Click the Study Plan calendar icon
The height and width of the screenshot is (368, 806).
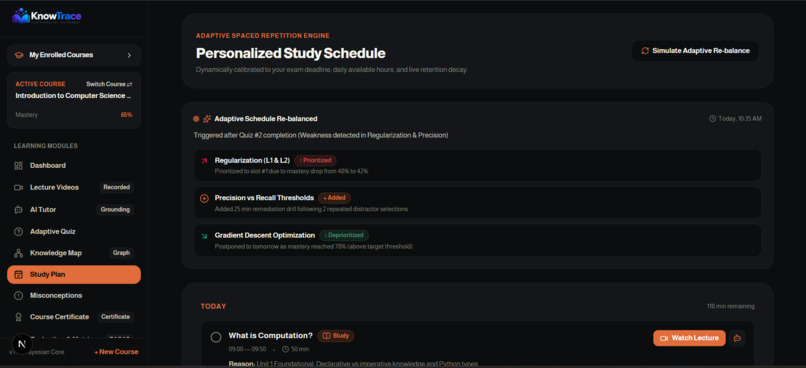point(19,274)
